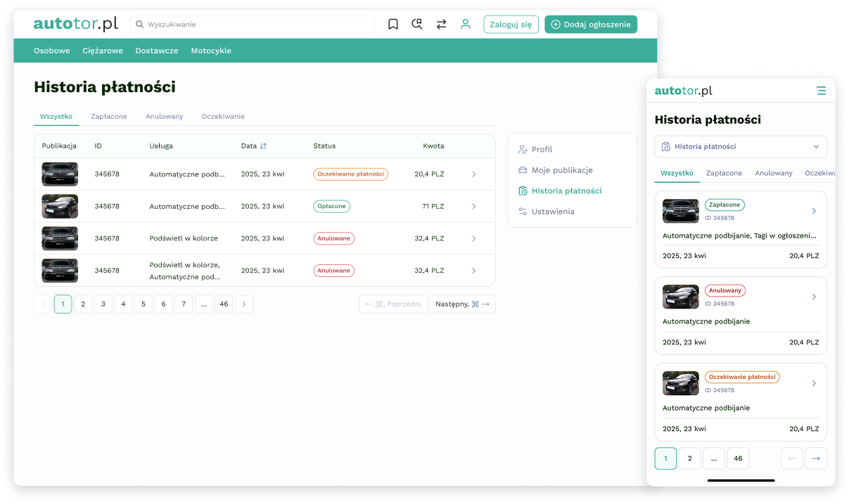Go to page 46 in desktop pagination
The width and height of the screenshot is (849, 504).
tap(224, 304)
